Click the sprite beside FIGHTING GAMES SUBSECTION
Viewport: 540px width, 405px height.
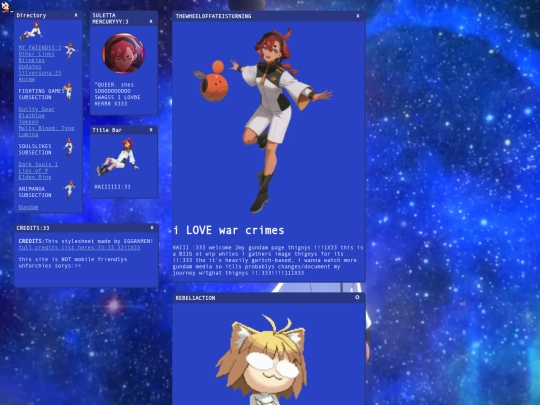coord(69,92)
